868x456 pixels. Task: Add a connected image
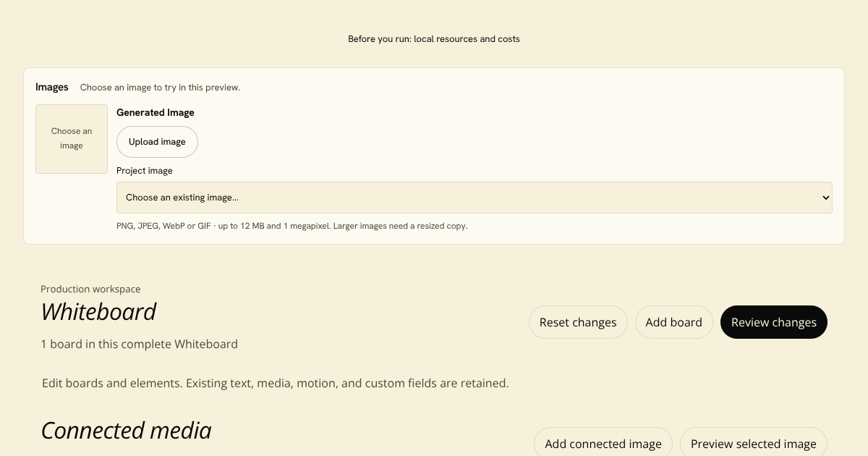(603, 443)
